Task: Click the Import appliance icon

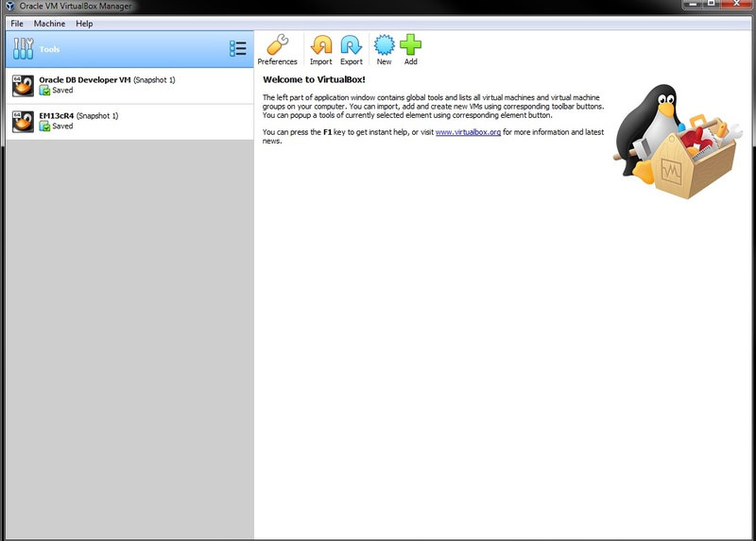Action: coord(321,44)
